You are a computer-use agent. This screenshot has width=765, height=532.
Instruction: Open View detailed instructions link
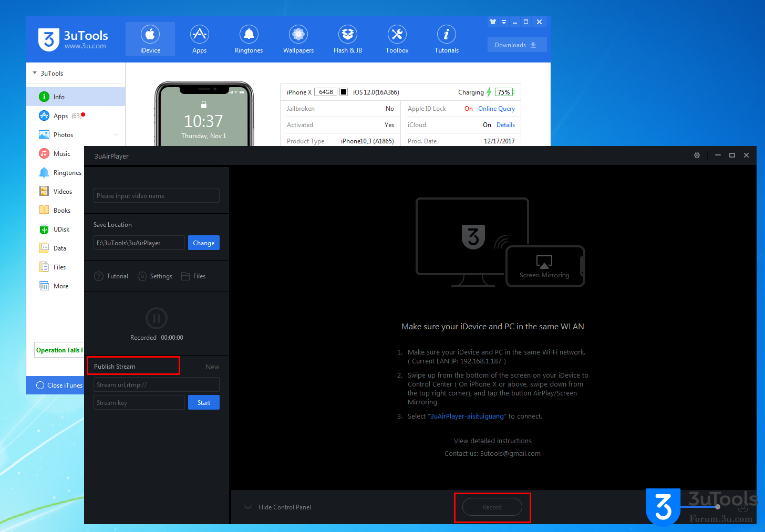[x=493, y=441]
